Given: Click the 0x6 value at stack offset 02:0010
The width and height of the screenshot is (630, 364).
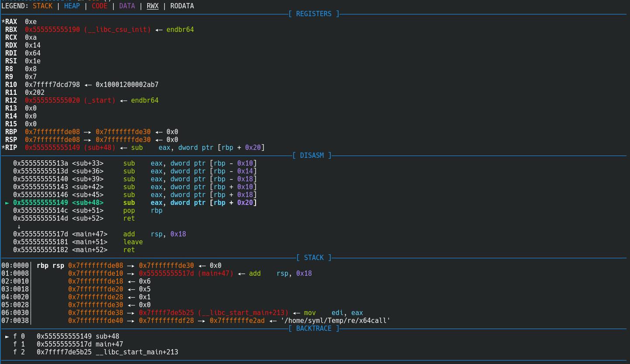Looking at the screenshot, I should [145, 281].
